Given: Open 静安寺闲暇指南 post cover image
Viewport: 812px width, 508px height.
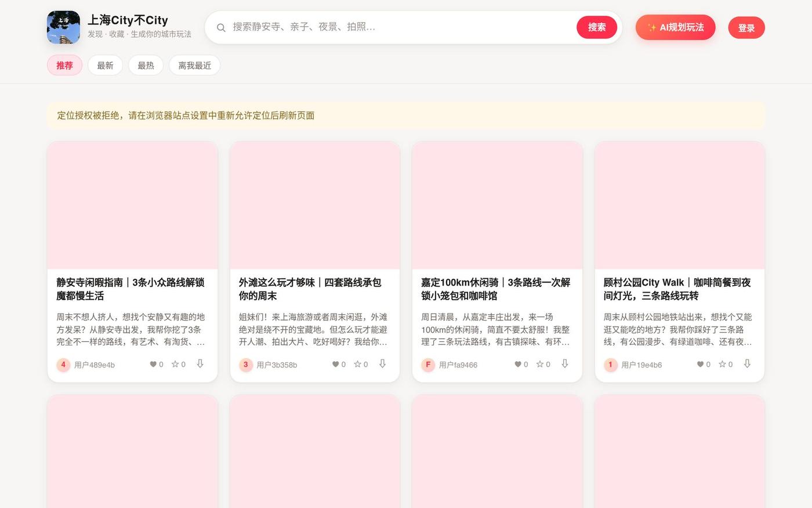Looking at the screenshot, I should click(x=132, y=206).
